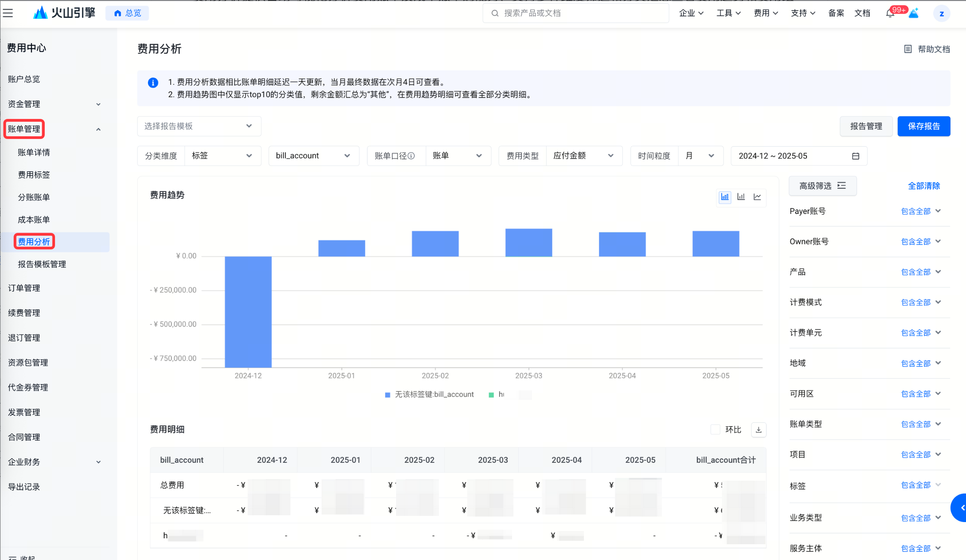Open the 企业 top menu
The height and width of the screenshot is (560, 966).
[691, 13]
